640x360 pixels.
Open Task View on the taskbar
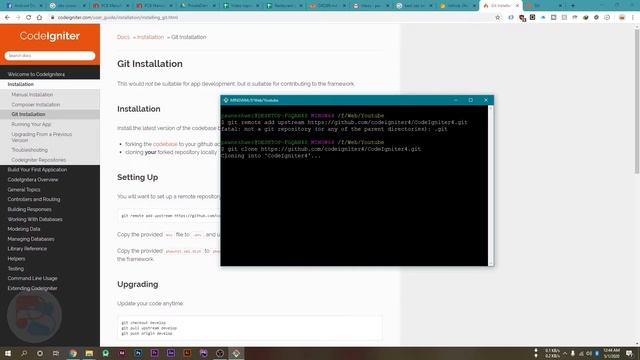56,353
